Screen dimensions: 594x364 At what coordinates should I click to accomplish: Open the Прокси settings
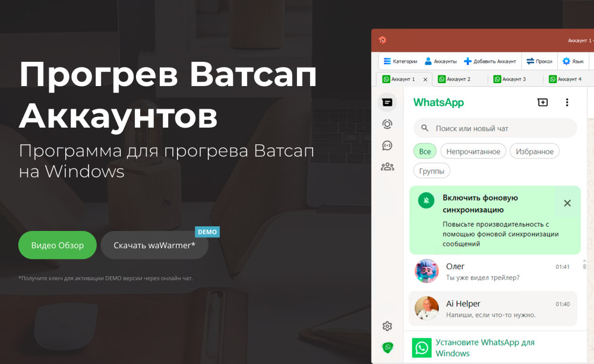tap(539, 61)
